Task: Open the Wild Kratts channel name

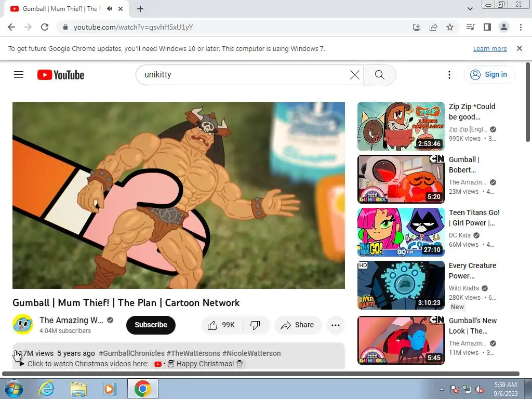Action: pyautogui.click(x=464, y=288)
